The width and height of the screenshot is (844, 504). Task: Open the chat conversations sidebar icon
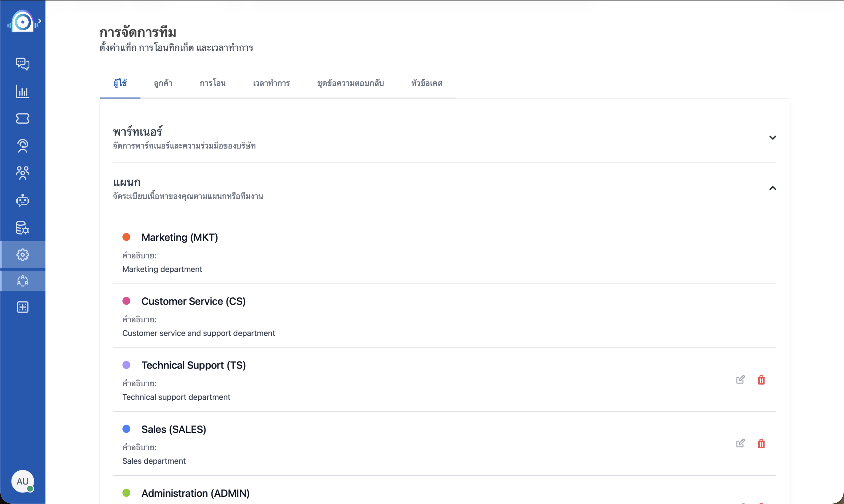pyautogui.click(x=22, y=64)
